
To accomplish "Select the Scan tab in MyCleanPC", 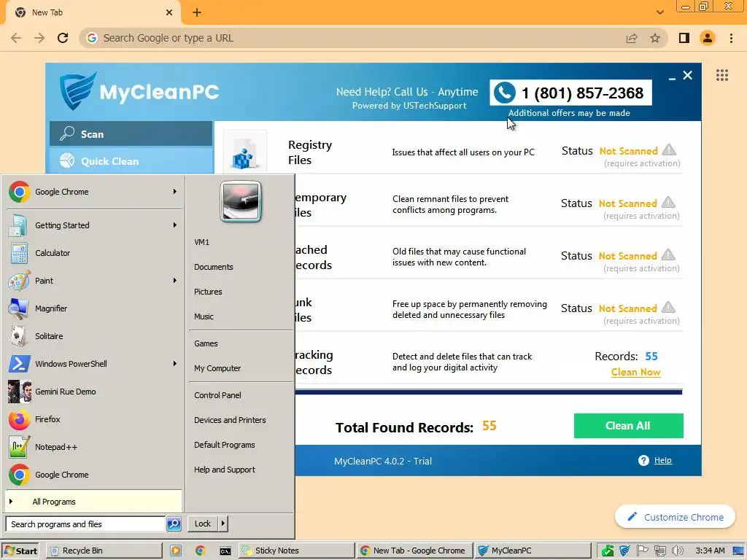I will (x=131, y=134).
